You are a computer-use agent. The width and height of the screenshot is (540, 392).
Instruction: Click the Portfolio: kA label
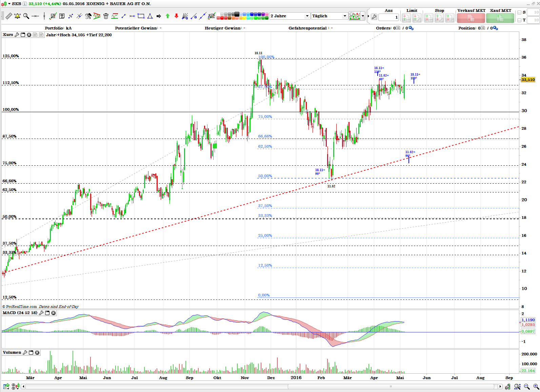pos(58,28)
